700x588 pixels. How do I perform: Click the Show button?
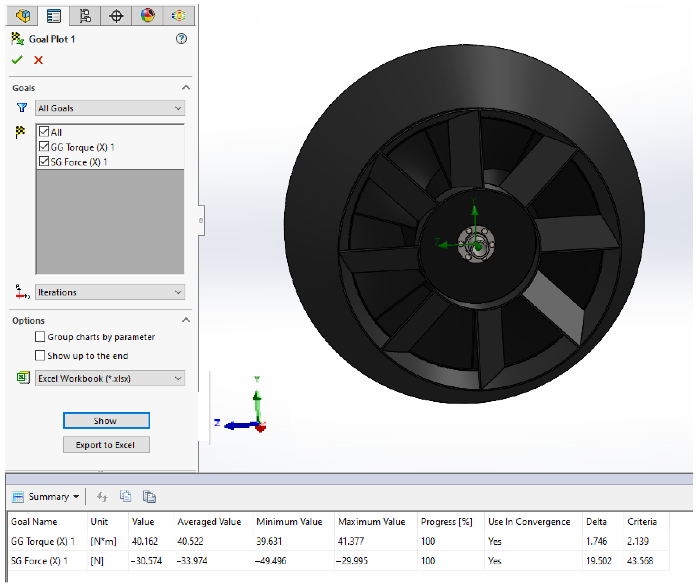[x=107, y=421]
